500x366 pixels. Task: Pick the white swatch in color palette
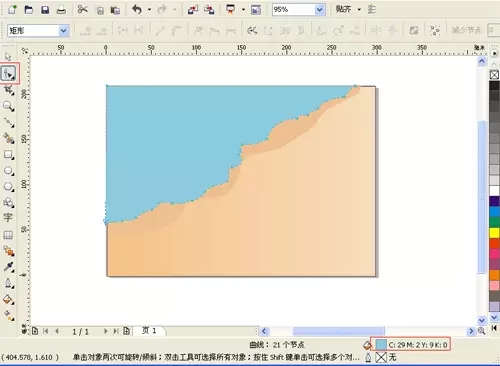pyautogui.click(x=494, y=191)
